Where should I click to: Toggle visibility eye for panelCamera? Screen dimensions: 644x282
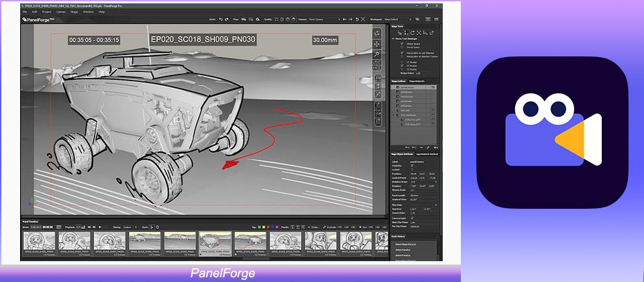point(433,87)
